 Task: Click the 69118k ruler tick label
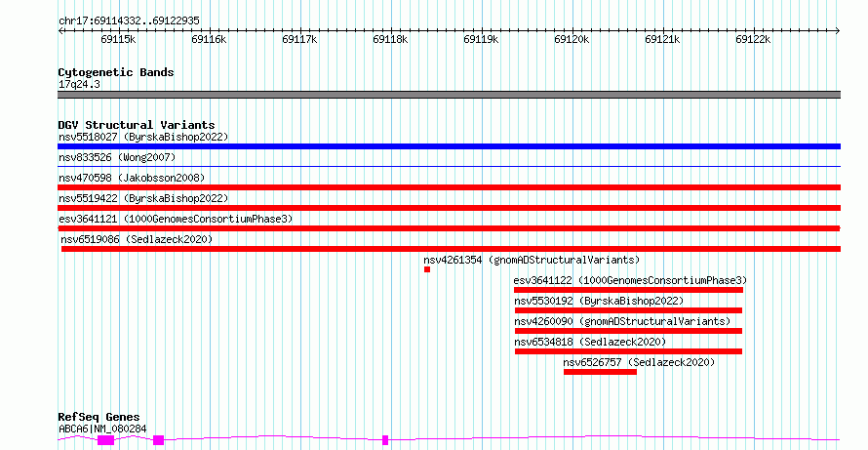click(391, 40)
